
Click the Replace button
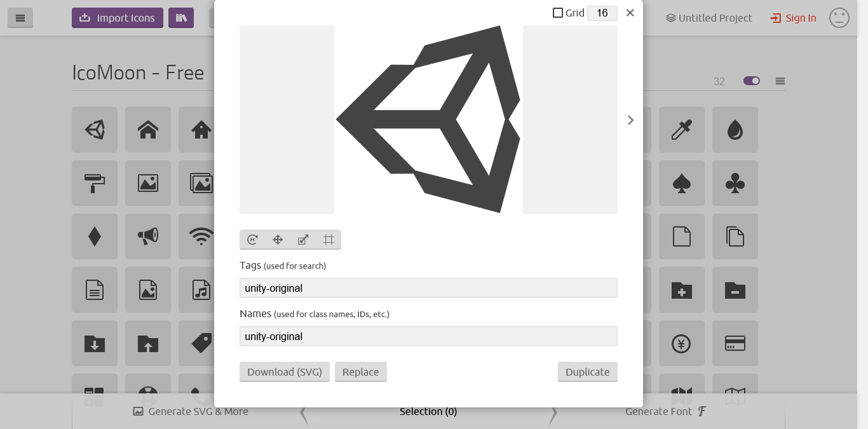click(x=361, y=372)
